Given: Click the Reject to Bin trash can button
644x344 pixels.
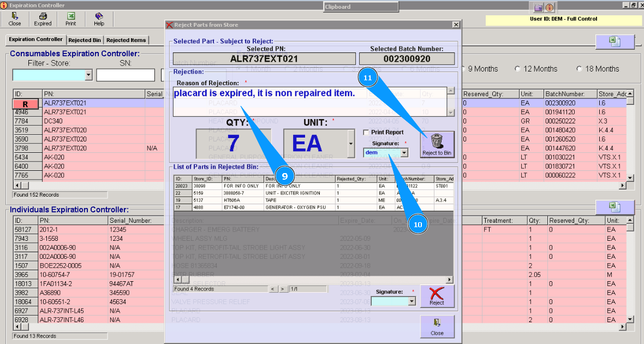Looking at the screenshot, I should click(437, 144).
